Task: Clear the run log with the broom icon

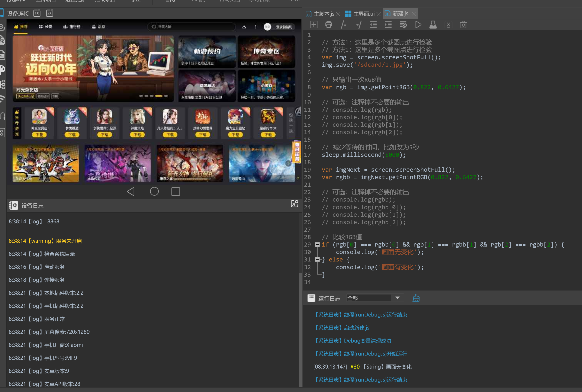Action: pos(416,298)
